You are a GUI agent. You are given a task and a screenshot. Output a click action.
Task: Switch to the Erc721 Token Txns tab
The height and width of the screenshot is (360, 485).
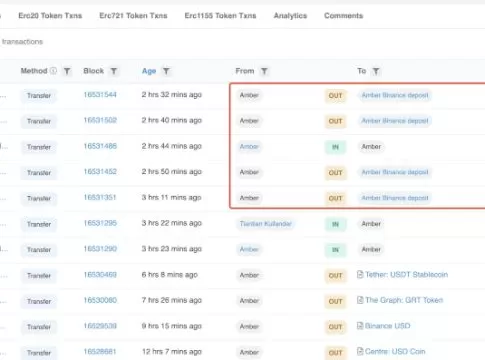133,16
